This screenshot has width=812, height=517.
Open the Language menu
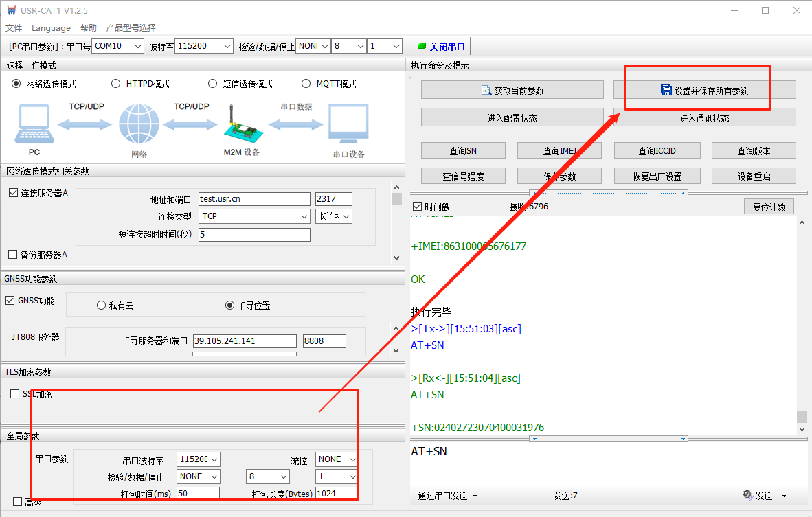(x=51, y=28)
